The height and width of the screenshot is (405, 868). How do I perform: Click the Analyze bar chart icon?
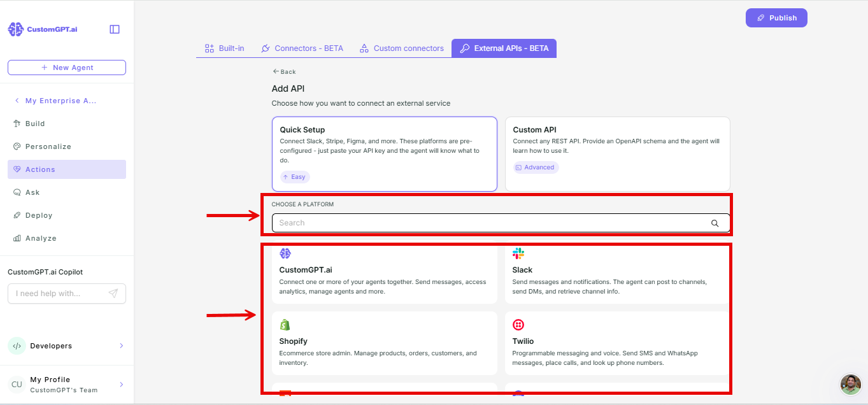(17, 238)
